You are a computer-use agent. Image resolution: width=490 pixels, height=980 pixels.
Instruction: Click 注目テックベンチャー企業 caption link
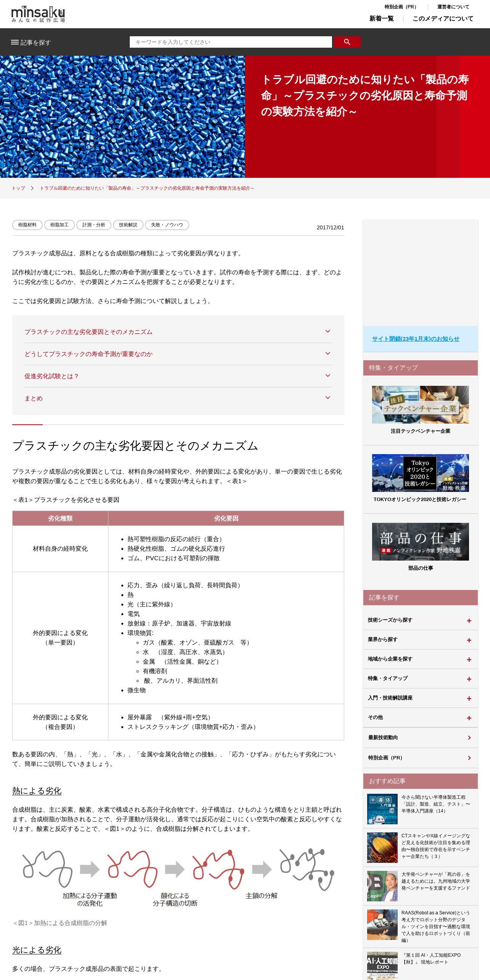tap(421, 431)
